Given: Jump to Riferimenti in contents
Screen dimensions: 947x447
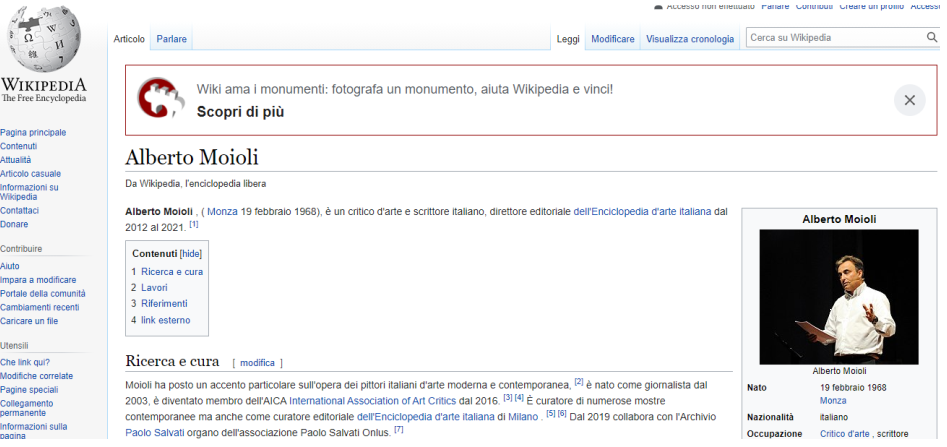Looking at the screenshot, I should (x=164, y=303).
